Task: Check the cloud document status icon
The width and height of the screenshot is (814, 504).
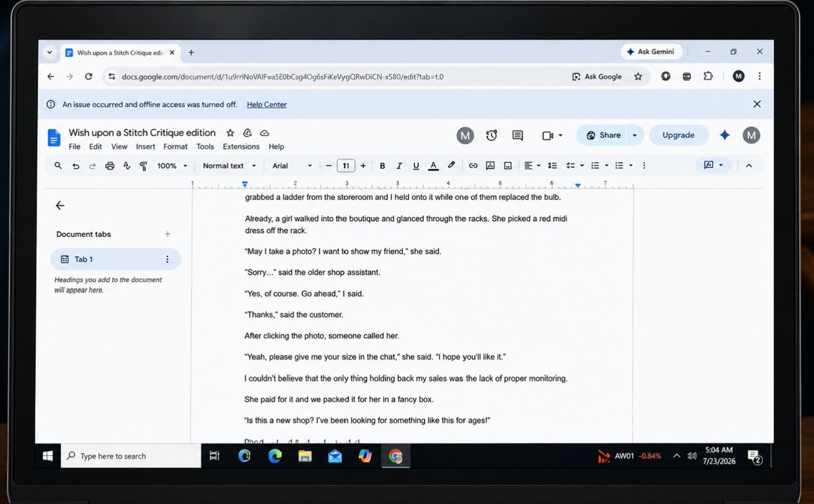Action: pos(265,133)
